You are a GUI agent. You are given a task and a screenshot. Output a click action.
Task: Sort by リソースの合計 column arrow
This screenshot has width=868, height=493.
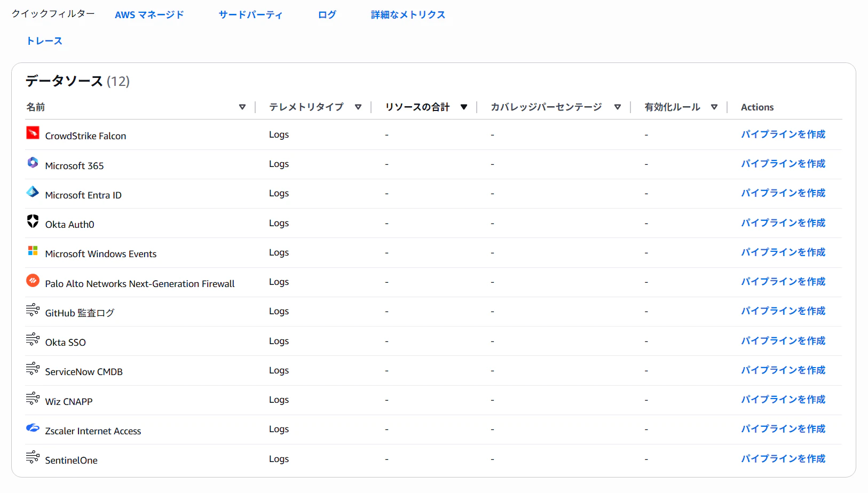point(464,107)
